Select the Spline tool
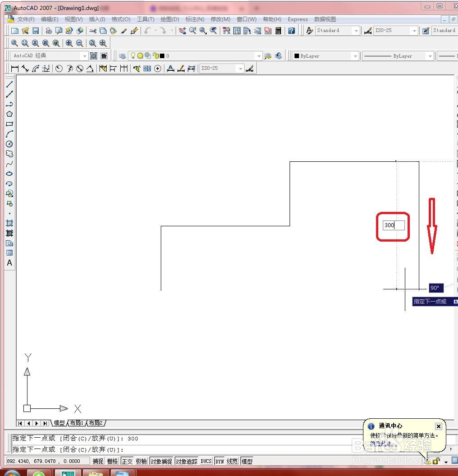Image resolution: width=458 pixels, height=476 pixels. click(x=9, y=164)
